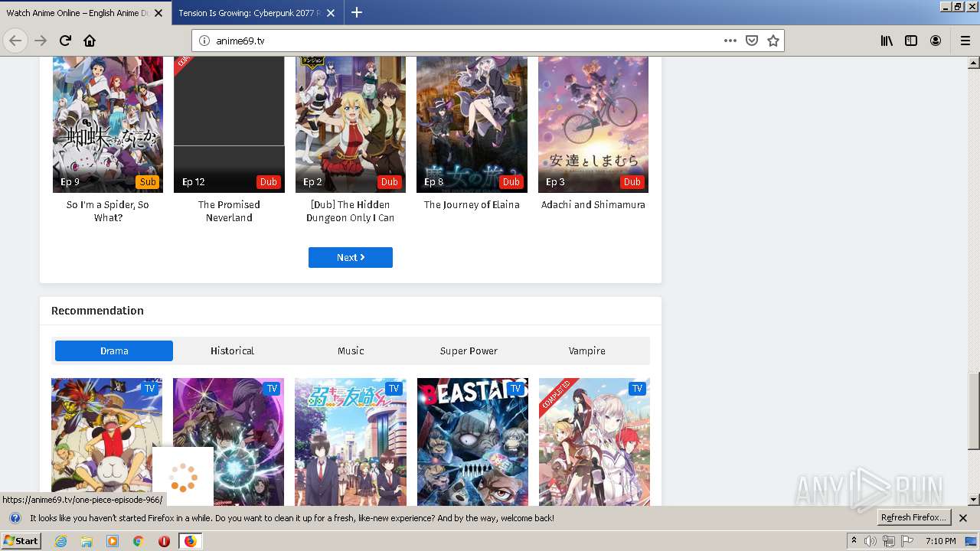This screenshot has height=551, width=980.
Task: Open The Promised Neverland title link
Action: tap(229, 211)
